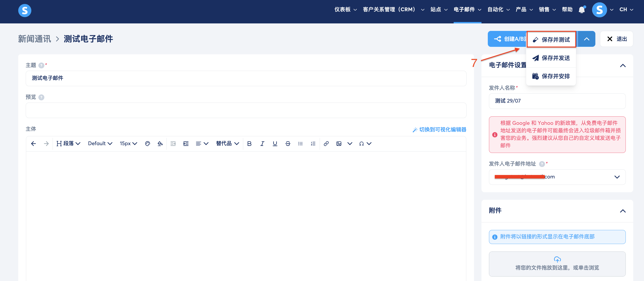Click the 主题 subject input field
This screenshot has width=644, height=281.
click(246, 78)
